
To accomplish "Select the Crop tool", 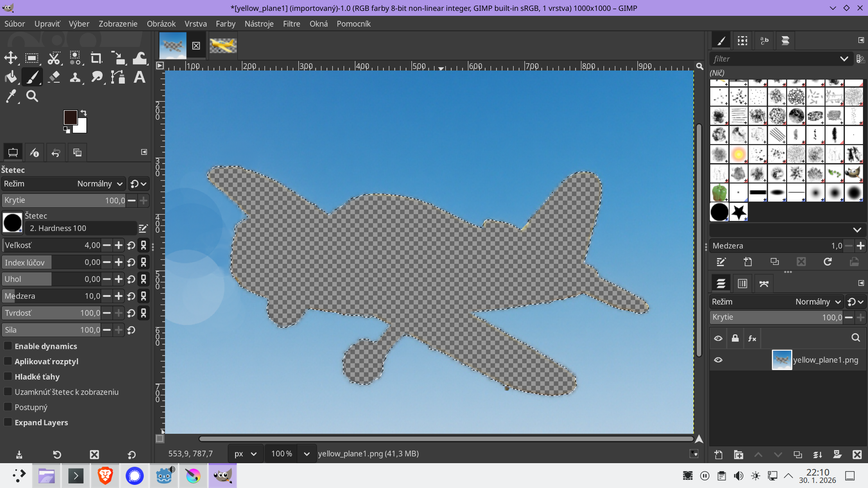I will click(96, 58).
